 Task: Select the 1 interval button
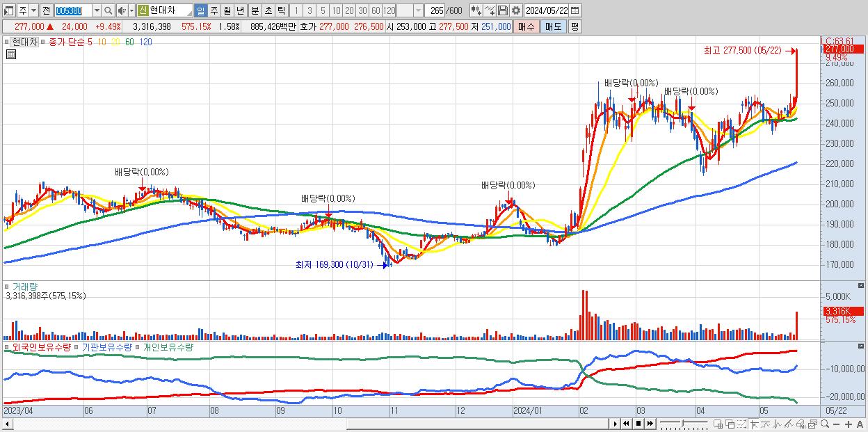click(297, 10)
